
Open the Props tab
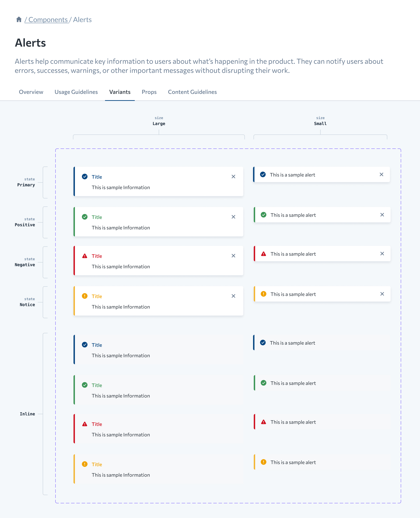(149, 92)
